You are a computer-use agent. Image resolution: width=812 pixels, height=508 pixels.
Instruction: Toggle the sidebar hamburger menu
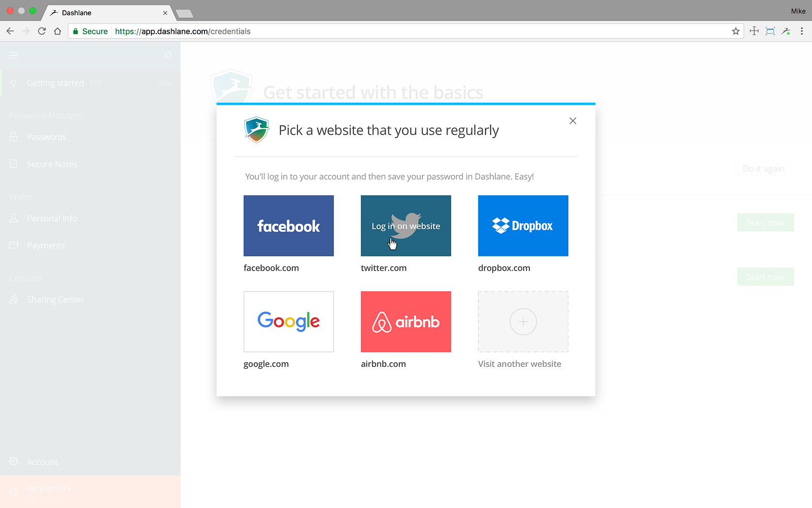point(14,55)
